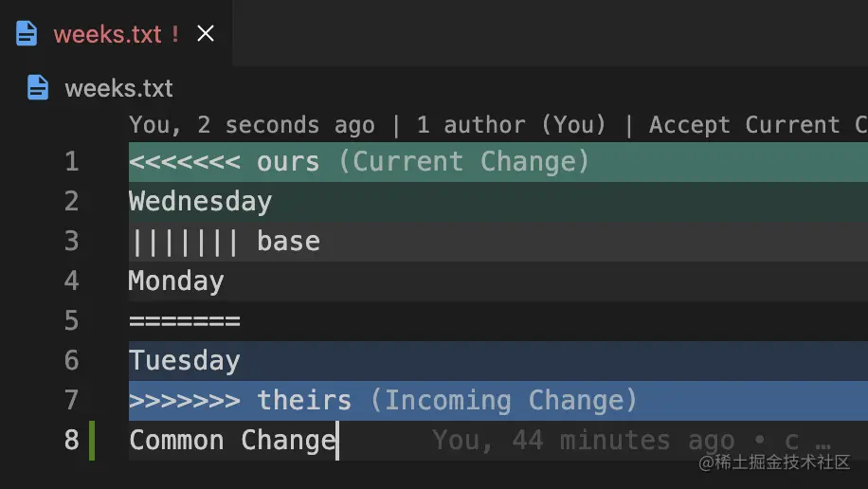Click the green change indicator beside line 8
The width and height of the screenshot is (868, 489).
pos(92,441)
